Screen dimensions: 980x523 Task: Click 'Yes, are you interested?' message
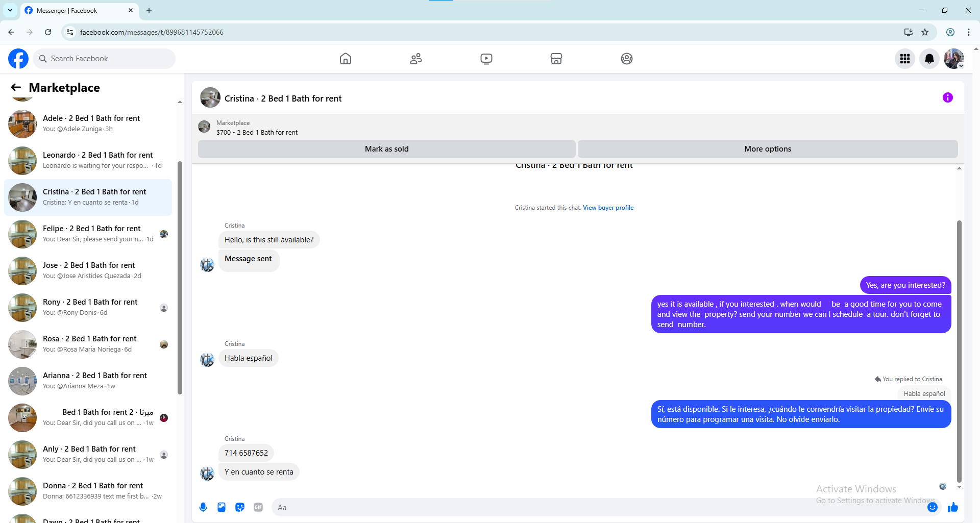905,285
